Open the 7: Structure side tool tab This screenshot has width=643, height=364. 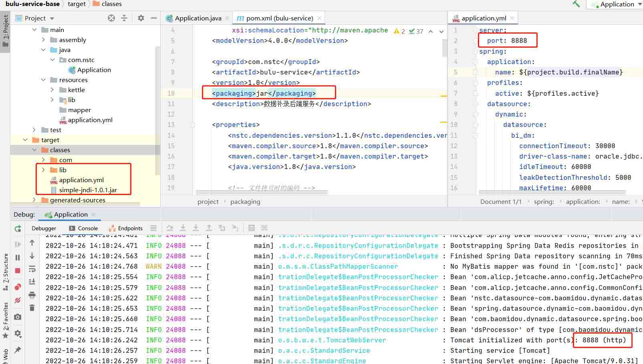[x=5, y=271]
